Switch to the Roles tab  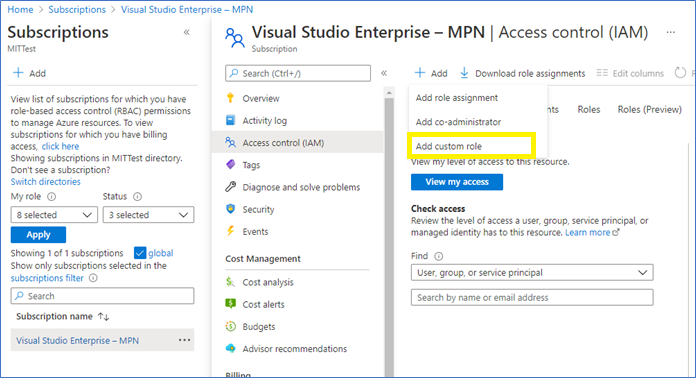coord(589,110)
